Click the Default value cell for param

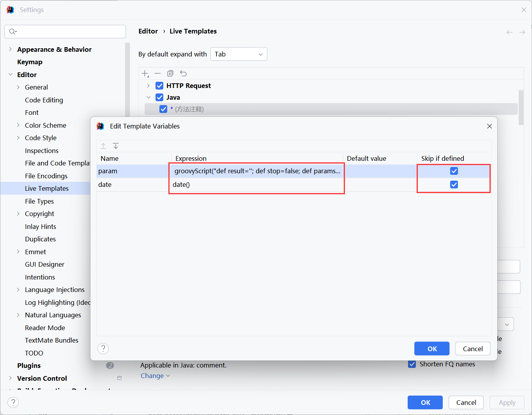pos(380,171)
